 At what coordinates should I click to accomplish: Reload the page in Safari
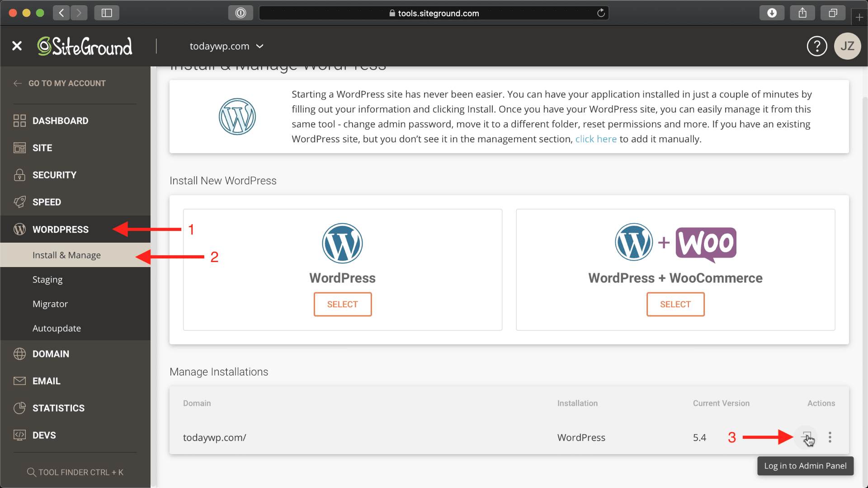tap(601, 13)
